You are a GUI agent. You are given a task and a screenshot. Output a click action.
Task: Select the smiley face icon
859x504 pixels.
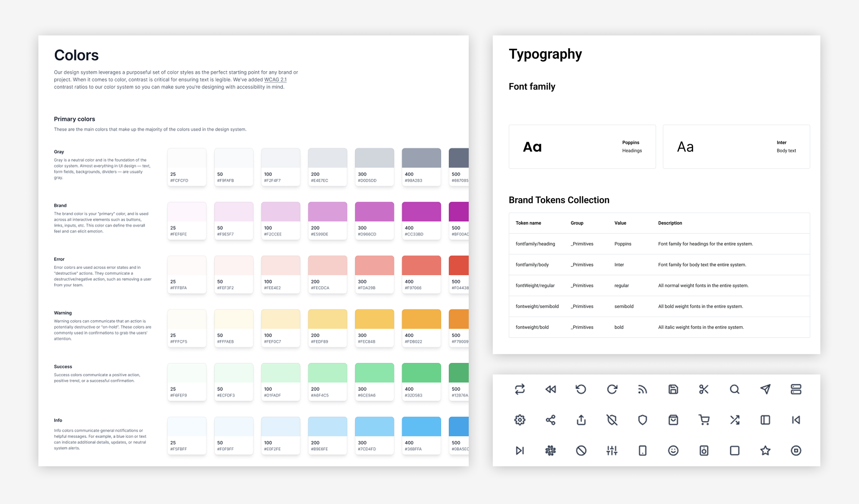[x=673, y=450]
